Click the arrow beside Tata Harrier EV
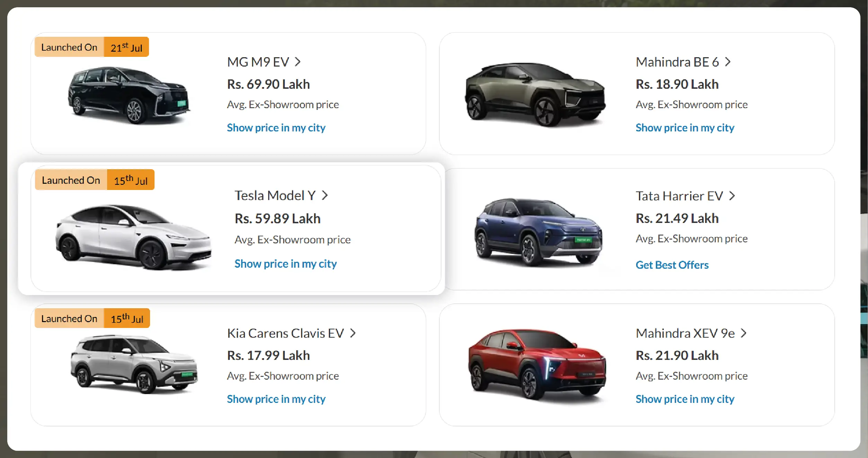The height and width of the screenshot is (458, 868). pyautogui.click(x=732, y=196)
